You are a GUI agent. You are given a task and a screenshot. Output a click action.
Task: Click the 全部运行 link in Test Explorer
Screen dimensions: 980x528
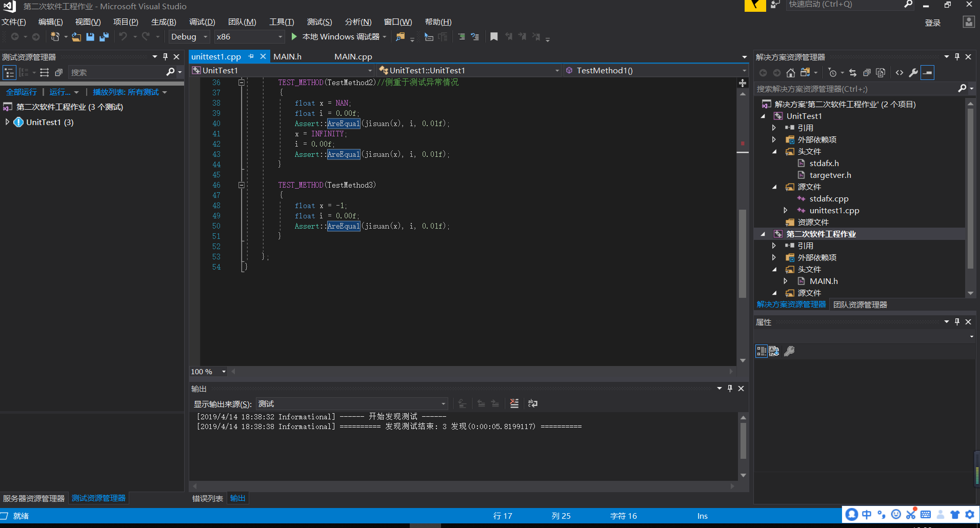pos(22,92)
